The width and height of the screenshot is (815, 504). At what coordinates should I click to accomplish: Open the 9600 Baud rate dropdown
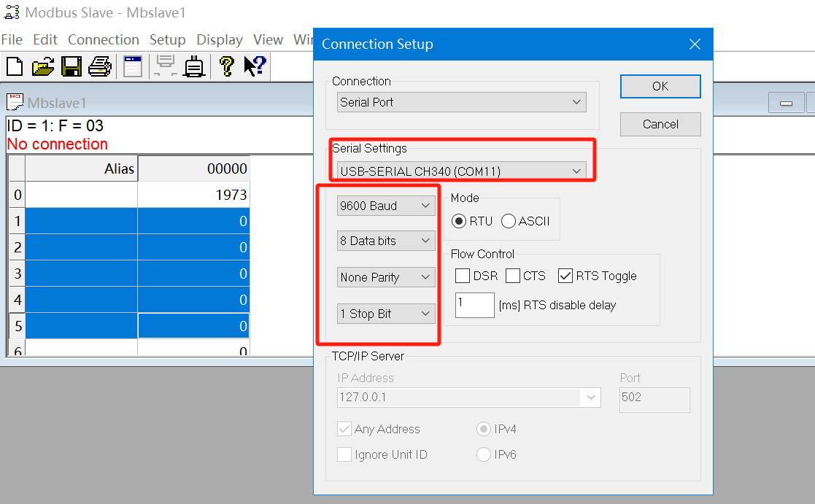386,206
